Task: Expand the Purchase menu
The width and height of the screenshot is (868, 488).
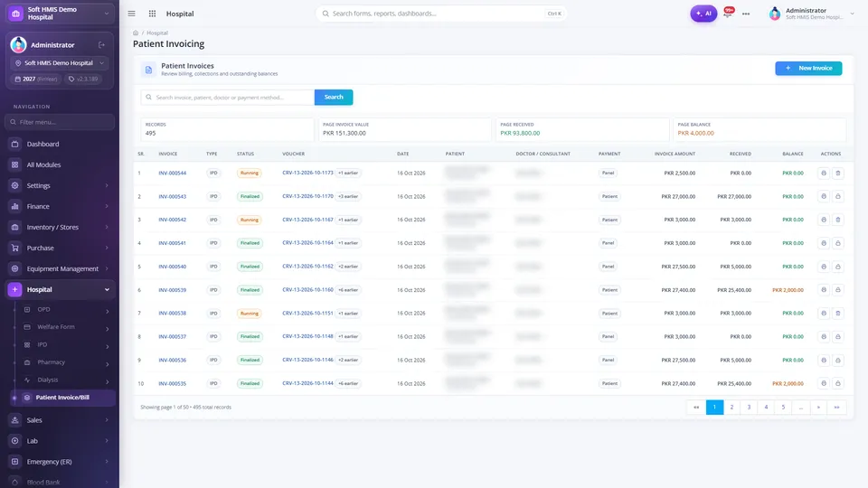Action: coord(60,248)
